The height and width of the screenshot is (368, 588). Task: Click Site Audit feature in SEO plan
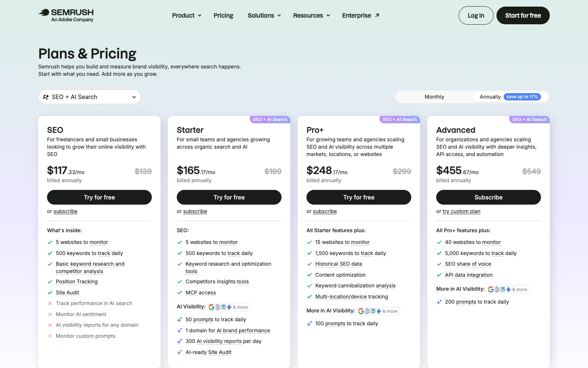(68, 293)
